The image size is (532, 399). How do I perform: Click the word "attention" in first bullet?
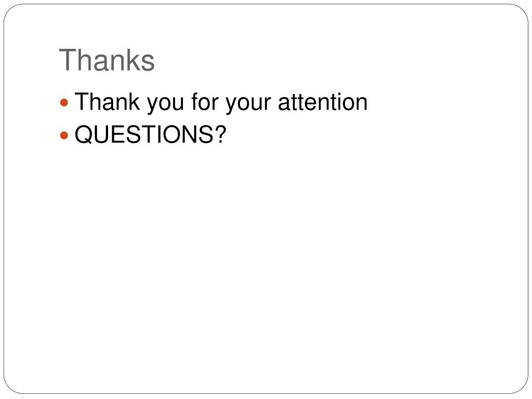(323, 102)
